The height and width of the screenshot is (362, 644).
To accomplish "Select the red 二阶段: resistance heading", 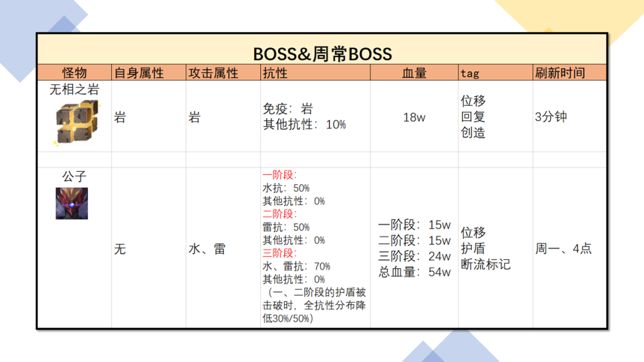I will [x=279, y=214].
